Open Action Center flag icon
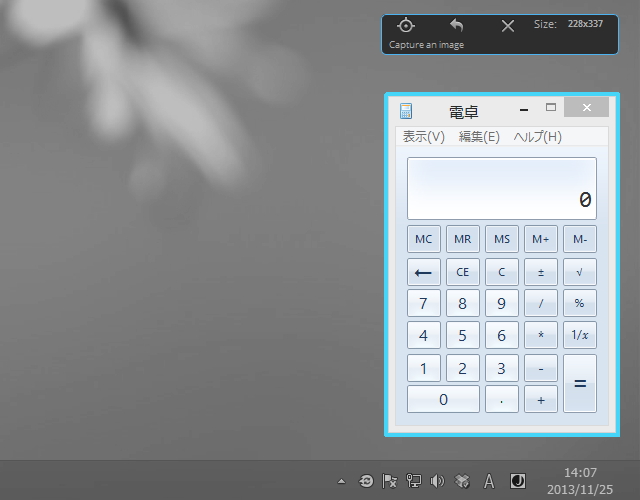Image resolution: width=640 pixels, height=500 pixels. click(x=389, y=481)
